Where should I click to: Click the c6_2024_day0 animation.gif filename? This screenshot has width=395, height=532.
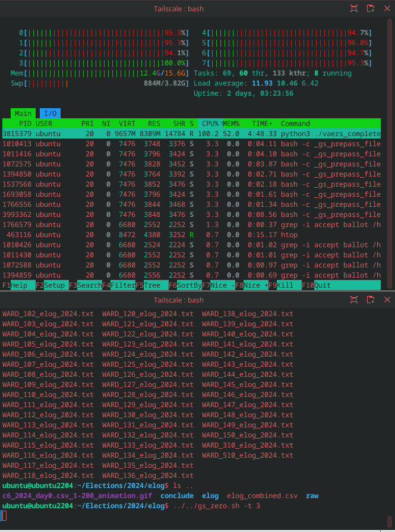(x=77, y=496)
